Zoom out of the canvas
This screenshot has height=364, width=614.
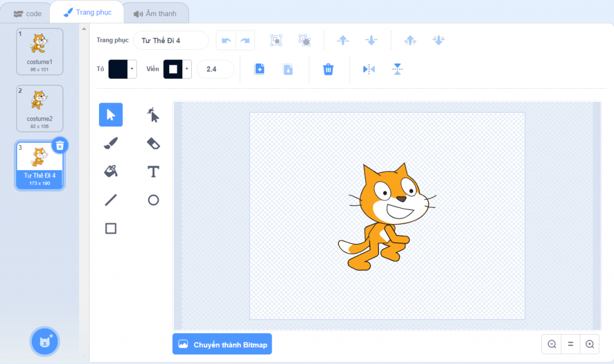pyautogui.click(x=552, y=344)
